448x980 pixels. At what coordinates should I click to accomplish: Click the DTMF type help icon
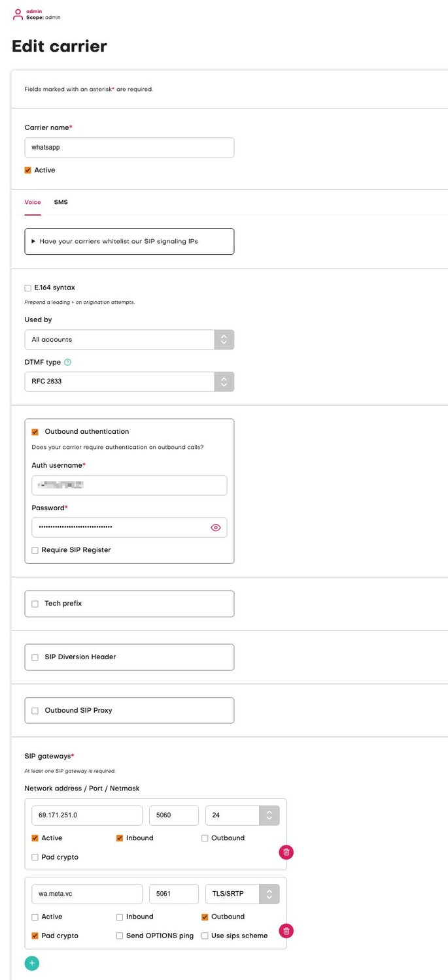click(x=68, y=363)
